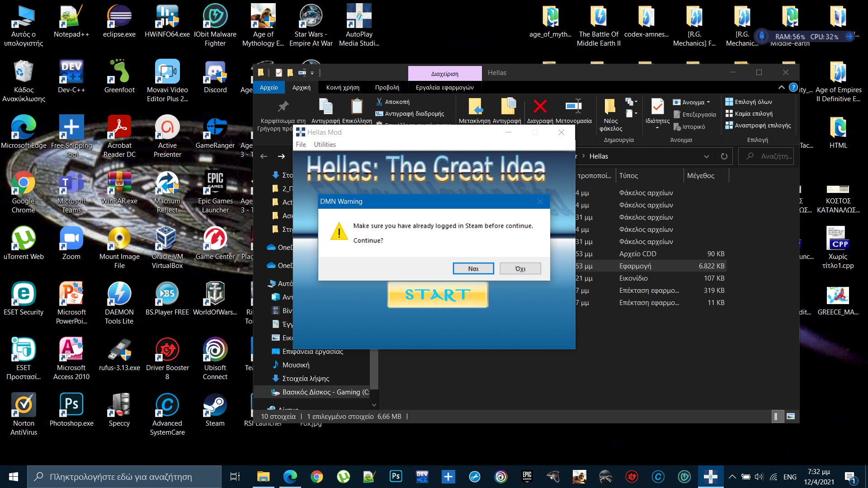Open the Oracle VM VirtualBox icon
This screenshot has height=488, width=868.
(x=167, y=248)
